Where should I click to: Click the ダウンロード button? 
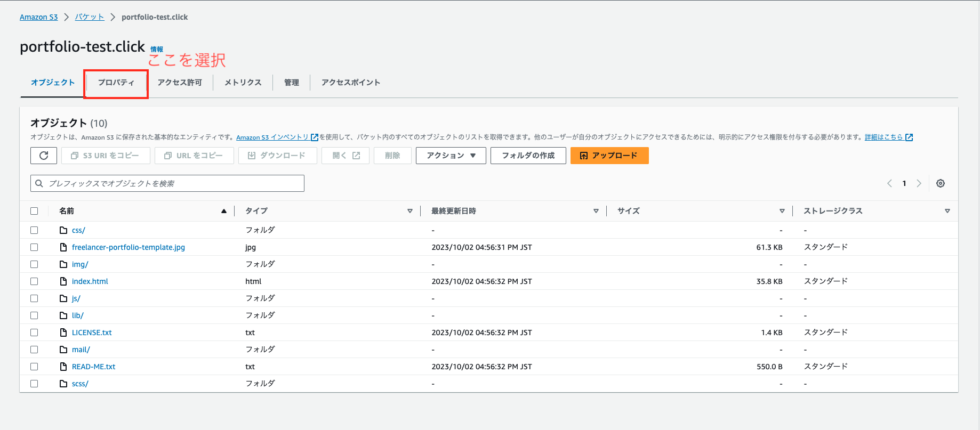click(278, 156)
